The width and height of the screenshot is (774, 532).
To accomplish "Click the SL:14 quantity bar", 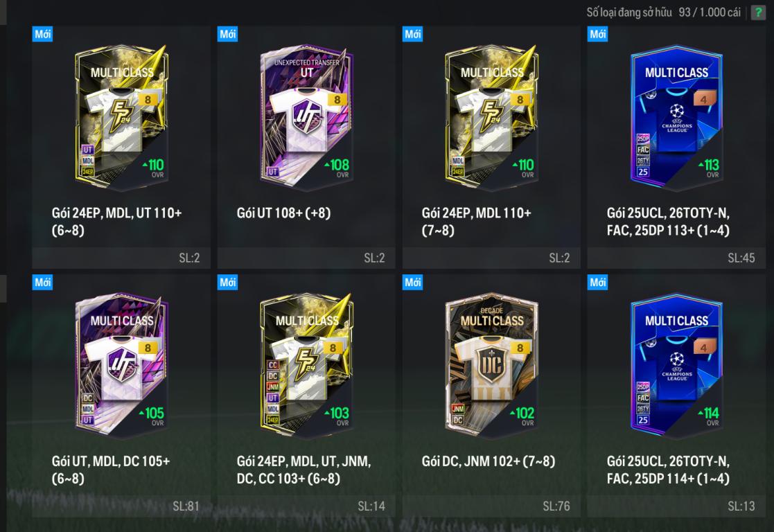I will point(306,506).
